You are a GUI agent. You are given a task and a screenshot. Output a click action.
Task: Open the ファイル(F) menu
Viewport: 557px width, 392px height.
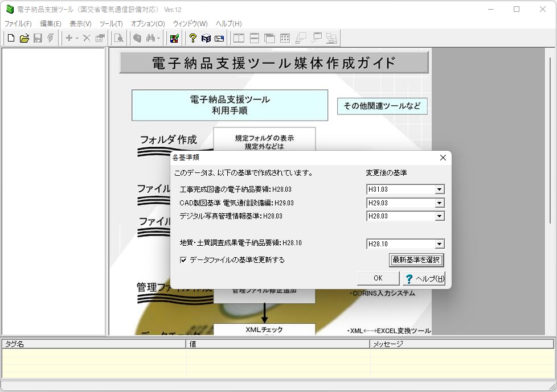coord(18,23)
